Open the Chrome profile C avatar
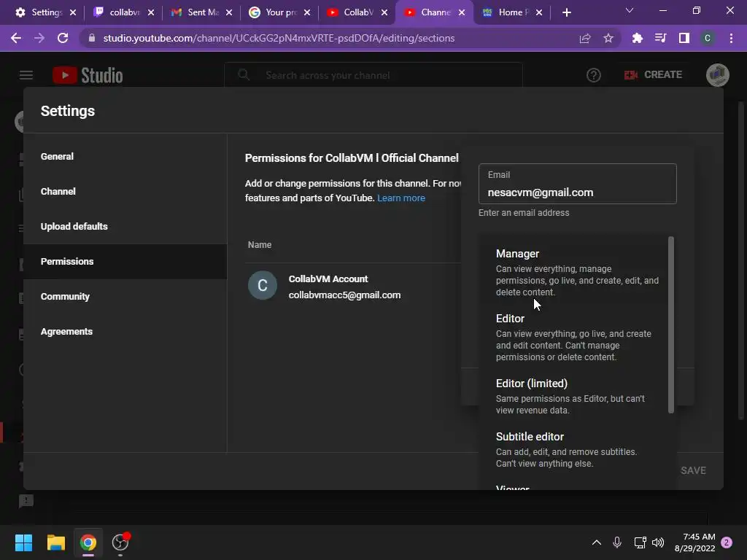This screenshot has height=560, width=747. pyautogui.click(x=708, y=38)
